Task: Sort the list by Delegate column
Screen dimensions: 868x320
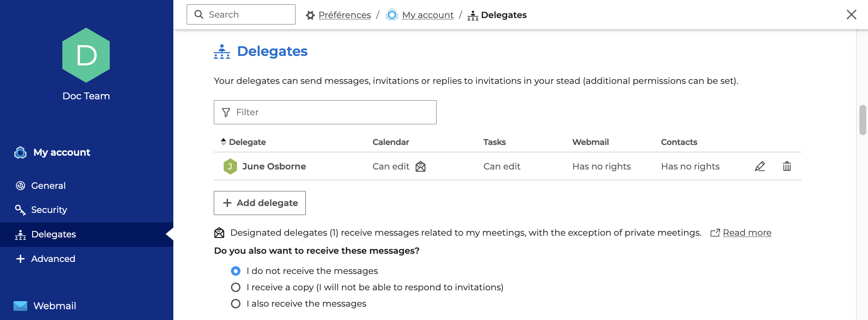Action: (247, 142)
